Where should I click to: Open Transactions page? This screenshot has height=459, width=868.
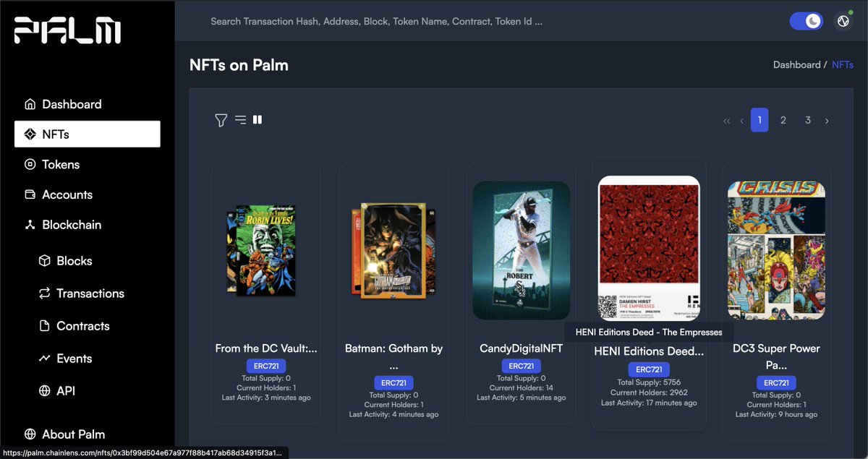90,293
